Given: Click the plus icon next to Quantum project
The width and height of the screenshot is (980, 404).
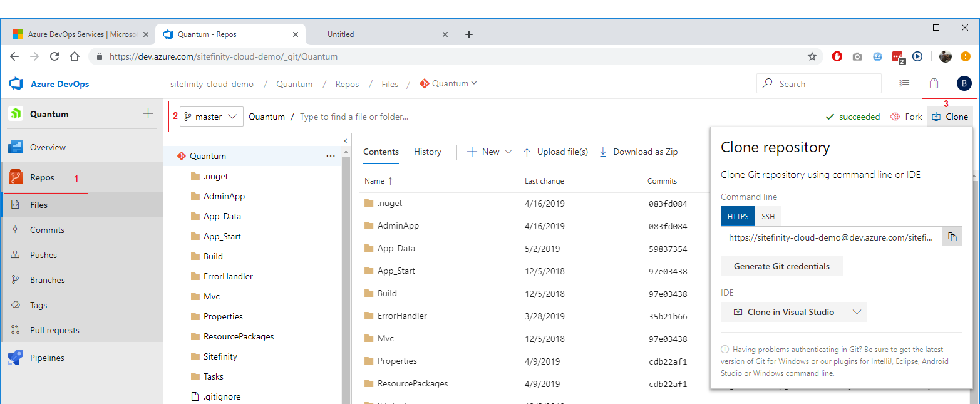Looking at the screenshot, I should (x=148, y=113).
